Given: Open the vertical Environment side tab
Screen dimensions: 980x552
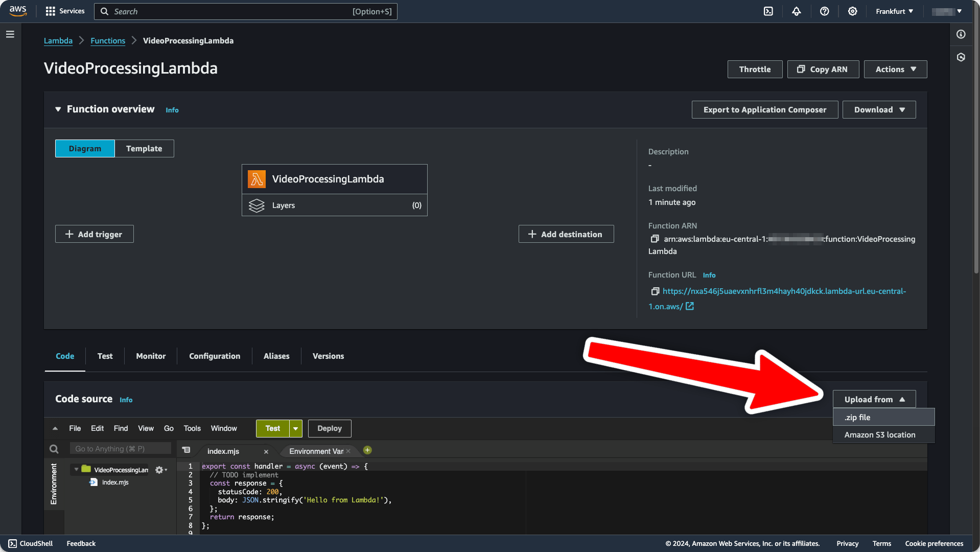Looking at the screenshot, I should [x=54, y=484].
